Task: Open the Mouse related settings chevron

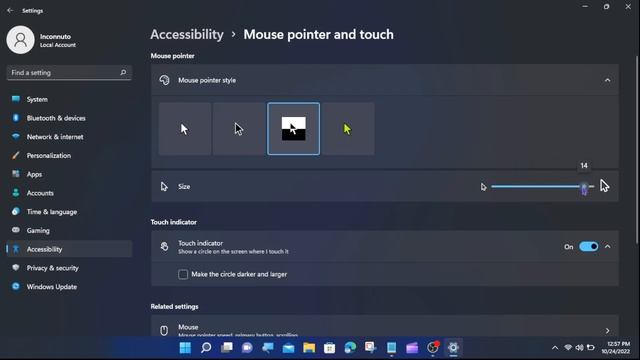Action: click(607, 331)
